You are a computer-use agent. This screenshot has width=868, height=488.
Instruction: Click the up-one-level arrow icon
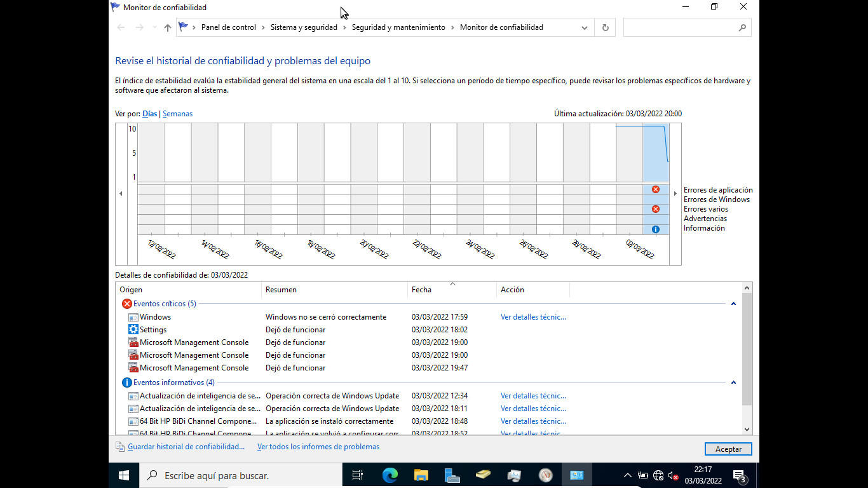[x=167, y=27]
